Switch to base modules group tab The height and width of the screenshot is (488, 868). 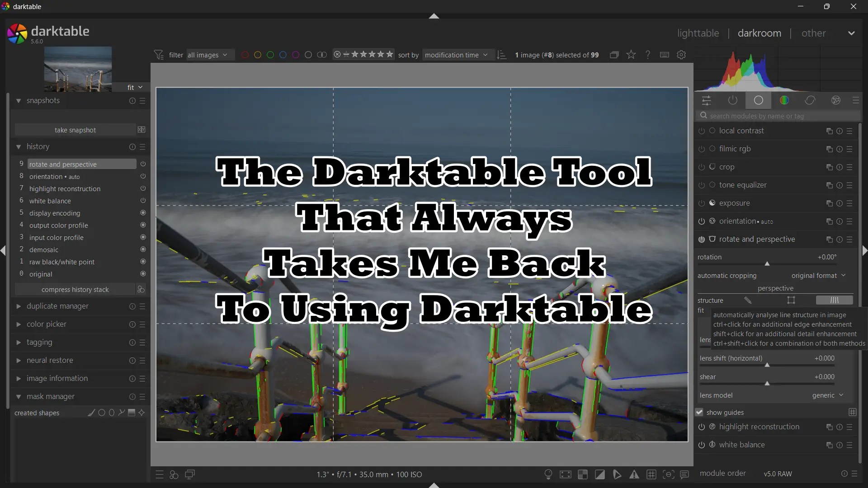[x=759, y=100]
